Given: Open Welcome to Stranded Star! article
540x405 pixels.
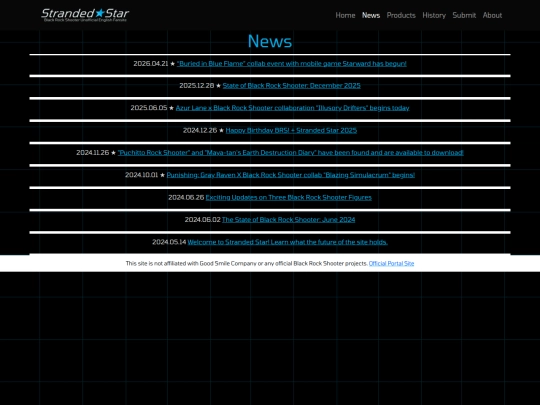Looking at the screenshot, I should pyautogui.click(x=288, y=242).
